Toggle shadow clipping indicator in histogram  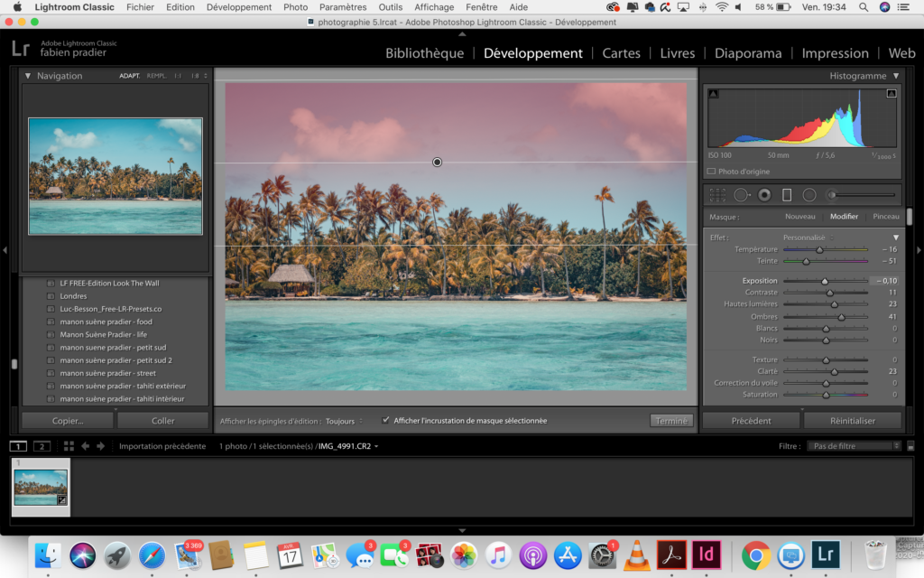pos(714,93)
